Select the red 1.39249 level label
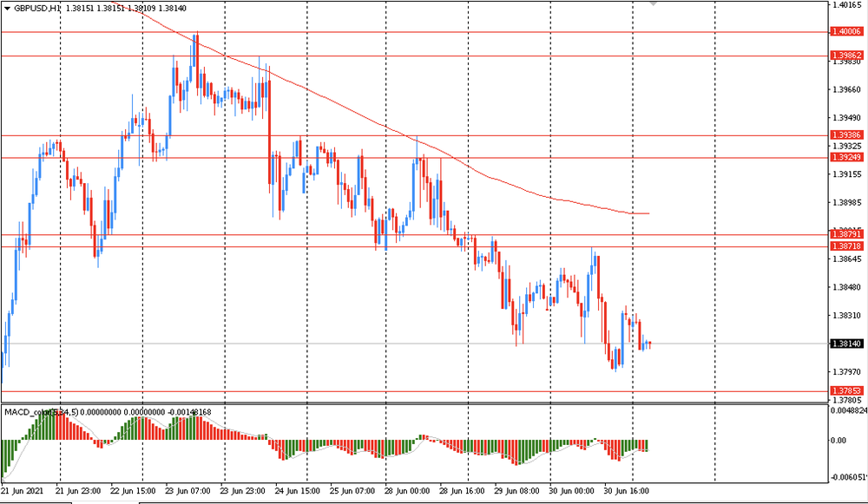868x504 pixels. 847,158
